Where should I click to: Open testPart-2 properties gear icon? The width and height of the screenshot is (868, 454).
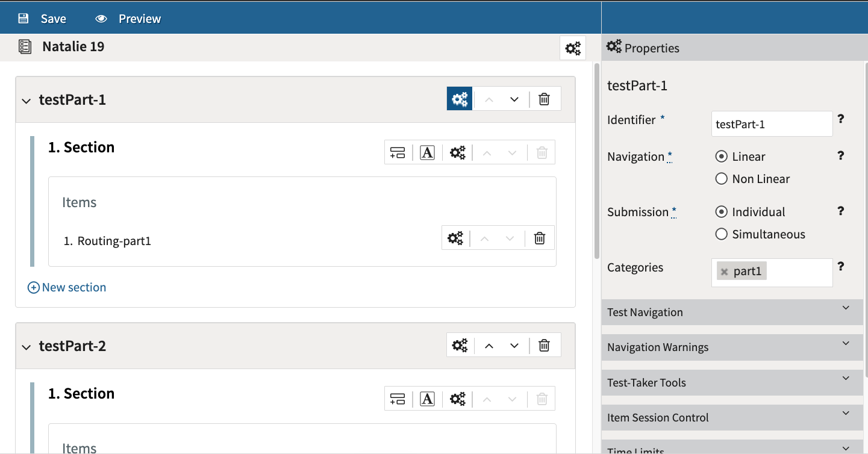click(x=460, y=346)
